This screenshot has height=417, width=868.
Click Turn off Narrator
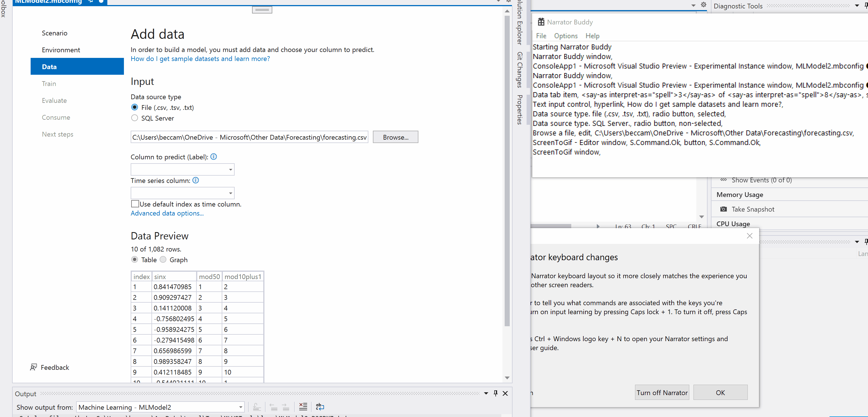[662, 392]
